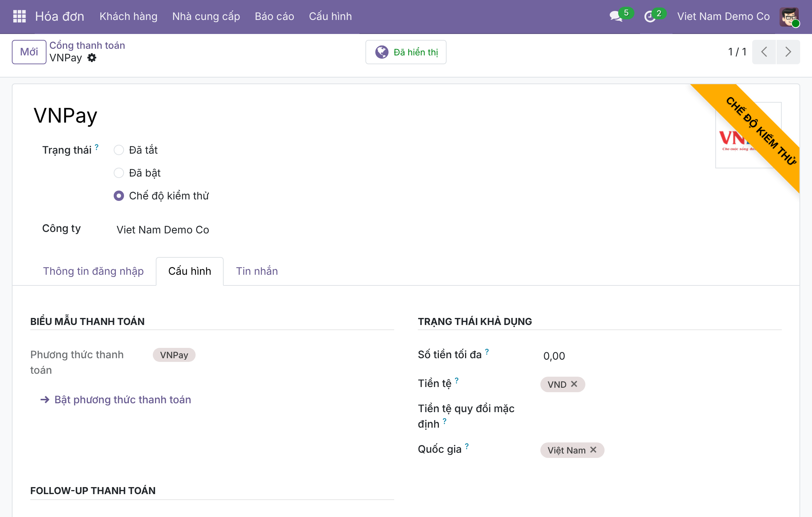The height and width of the screenshot is (517, 812).
Task: Show help for Quốc gia field
Action: 467,446
